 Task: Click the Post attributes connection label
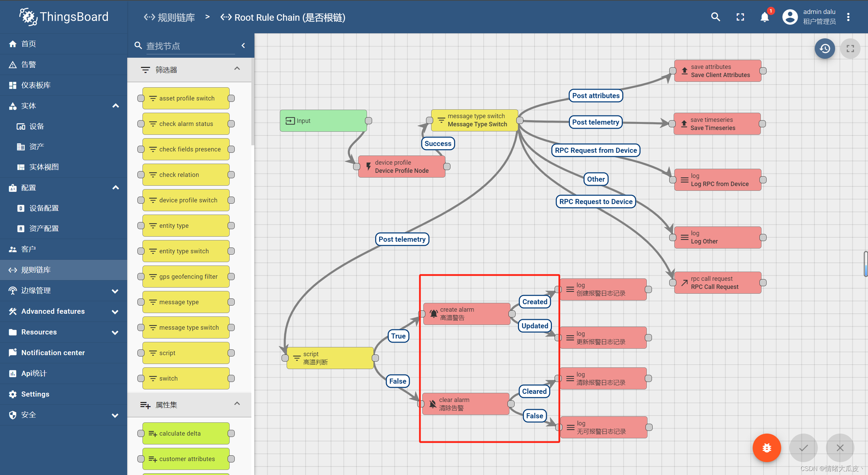tap(596, 96)
